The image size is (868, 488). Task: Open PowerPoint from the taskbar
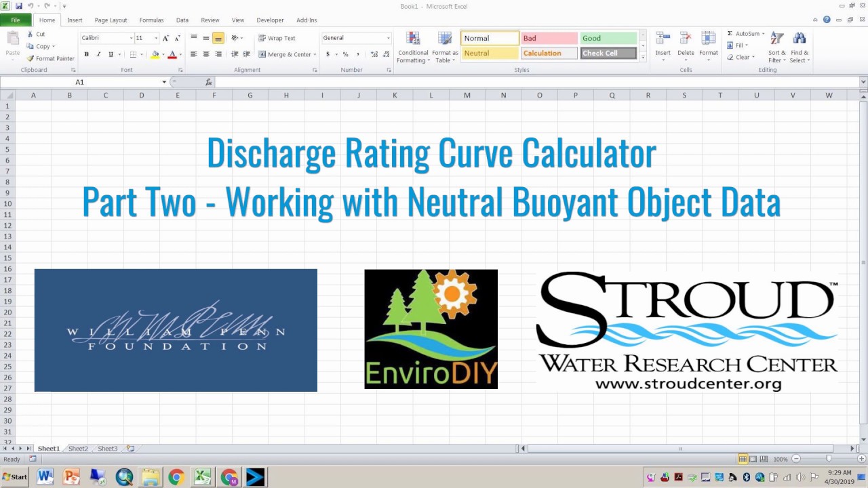coord(71,477)
